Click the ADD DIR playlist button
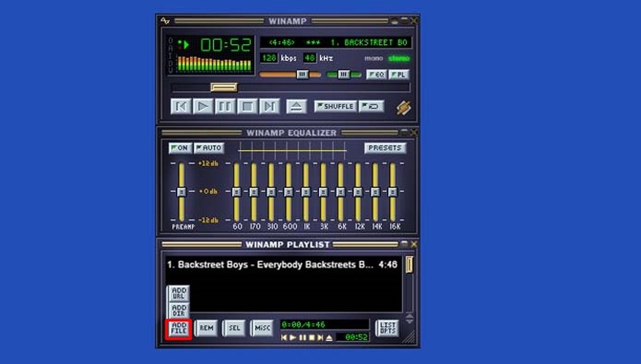The height and width of the screenshot is (364, 641). click(179, 311)
